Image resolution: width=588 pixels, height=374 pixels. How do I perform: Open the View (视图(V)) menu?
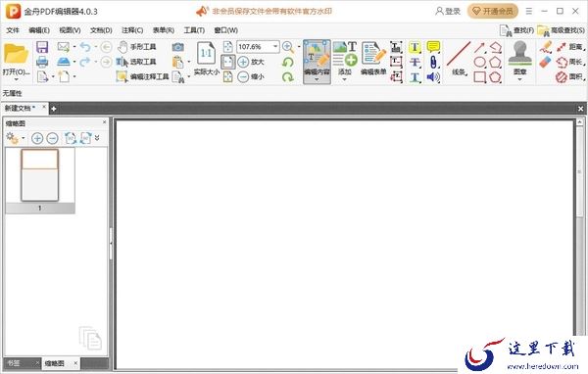click(70, 30)
